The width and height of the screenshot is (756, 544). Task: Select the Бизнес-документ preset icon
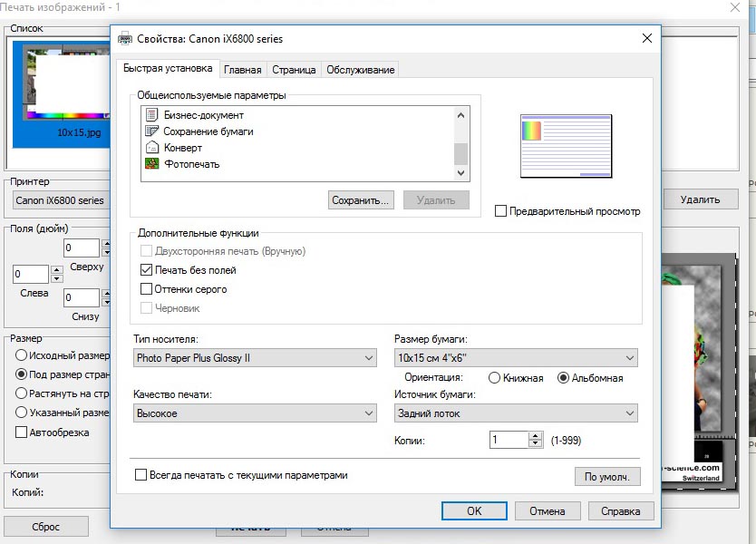(x=152, y=115)
